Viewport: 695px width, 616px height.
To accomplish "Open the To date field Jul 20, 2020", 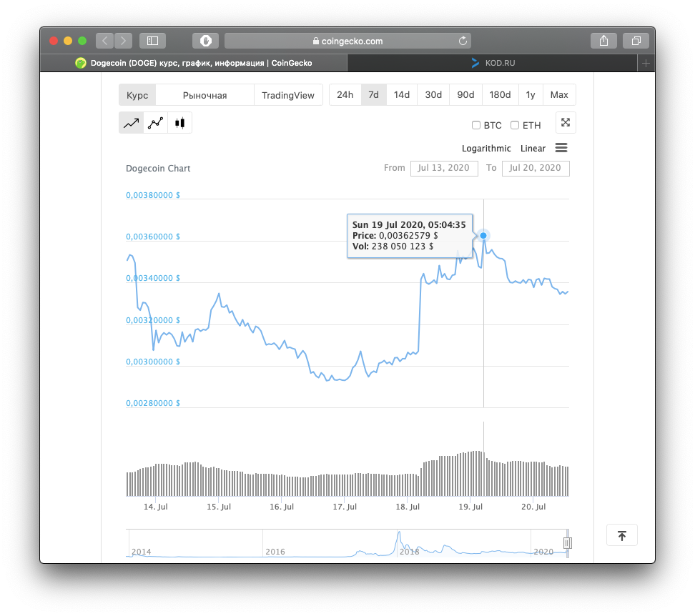I will 536,168.
